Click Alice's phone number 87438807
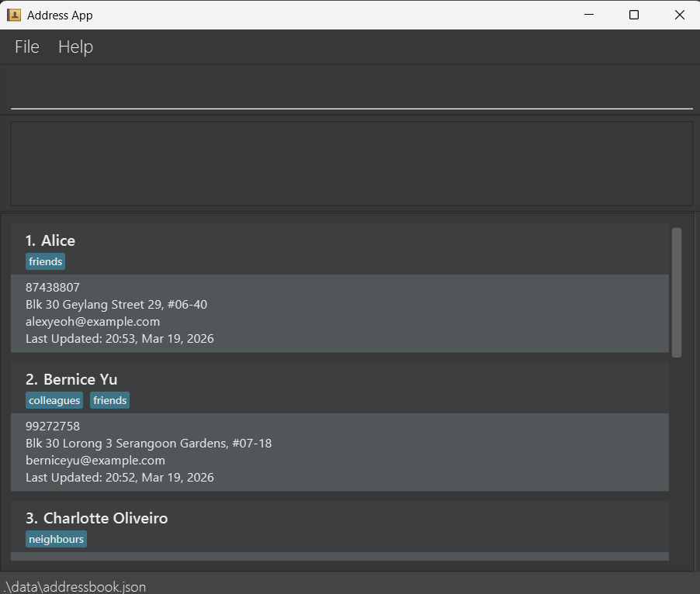 [x=53, y=288]
